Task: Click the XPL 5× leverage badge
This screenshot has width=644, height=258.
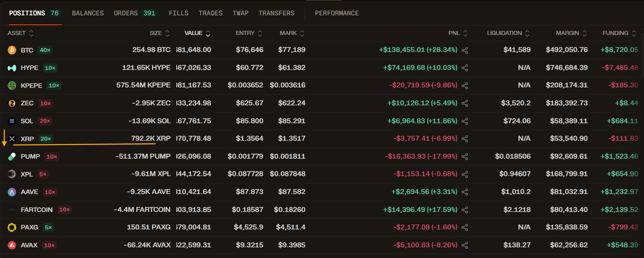Action: pos(43,174)
